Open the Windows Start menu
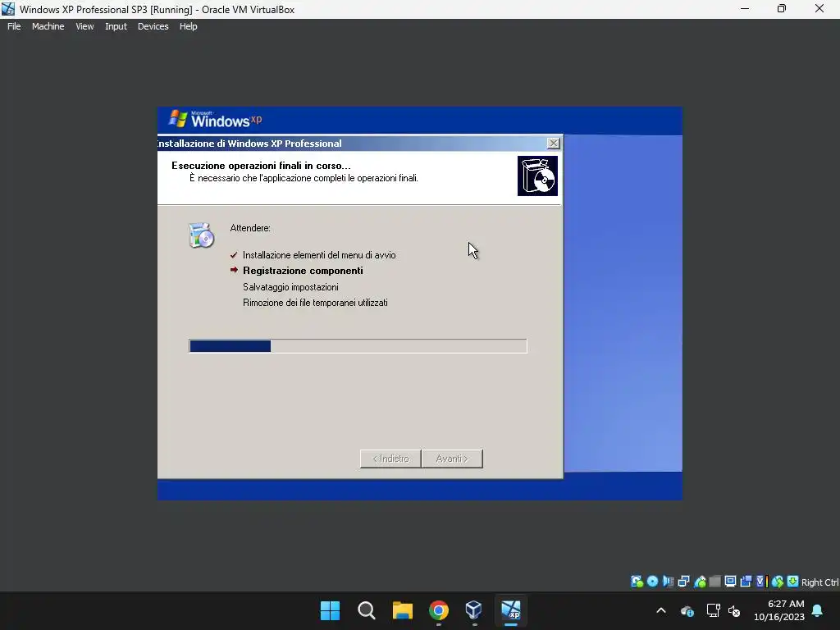This screenshot has width=840, height=630. (330, 610)
